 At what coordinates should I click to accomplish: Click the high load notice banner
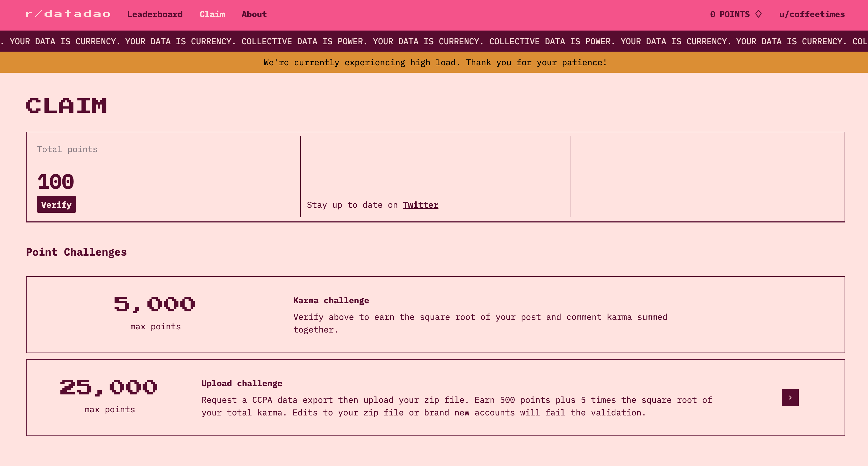pos(434,62)
